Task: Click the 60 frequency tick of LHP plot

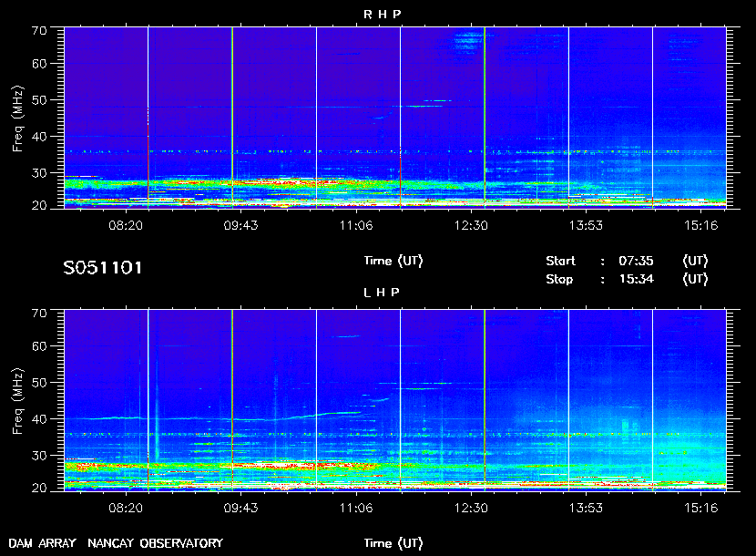Action: click(39, 346)
